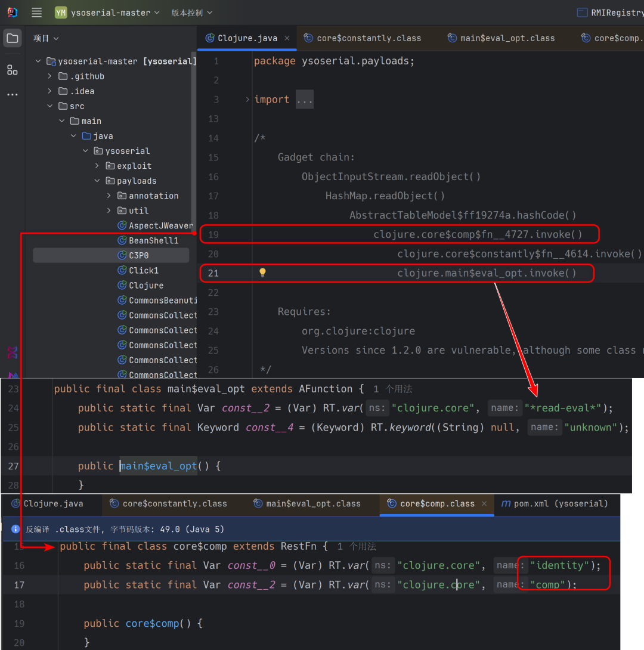
Task: Collapse the ysoserial-master root node
Action: [38, 61]
